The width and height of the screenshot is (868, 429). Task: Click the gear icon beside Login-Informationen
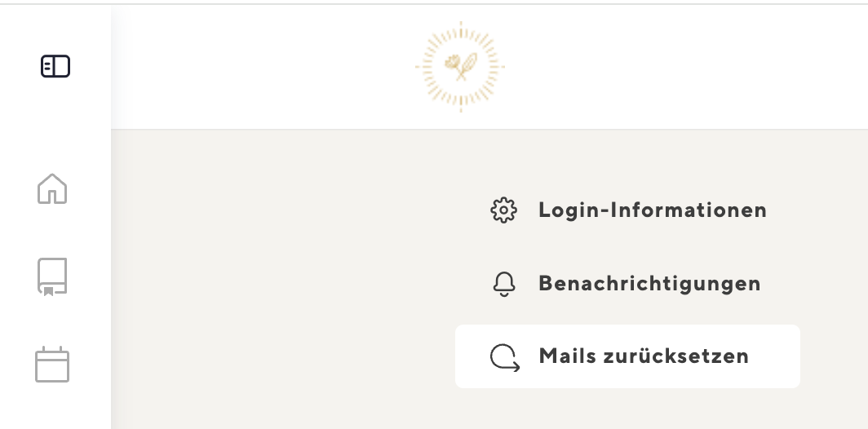504,210
